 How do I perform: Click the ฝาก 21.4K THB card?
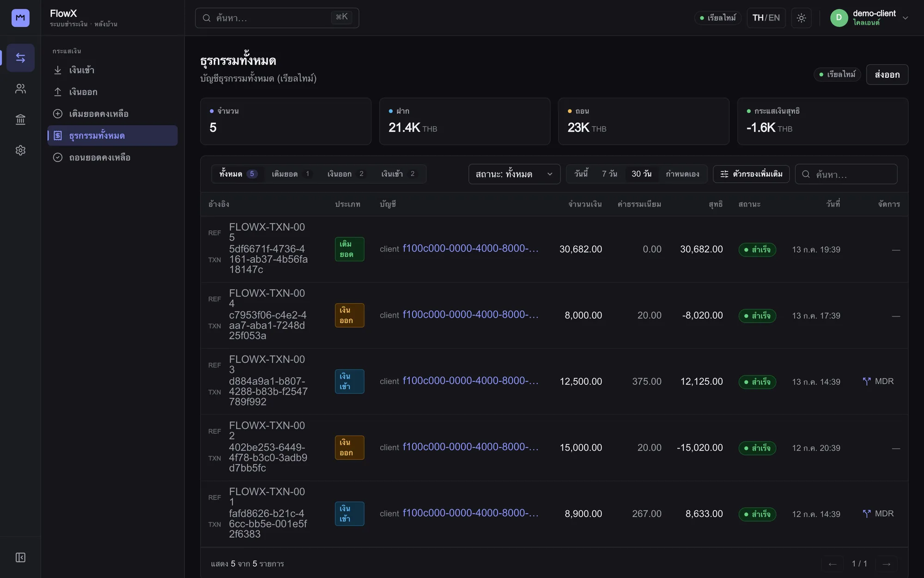(465, 121)
